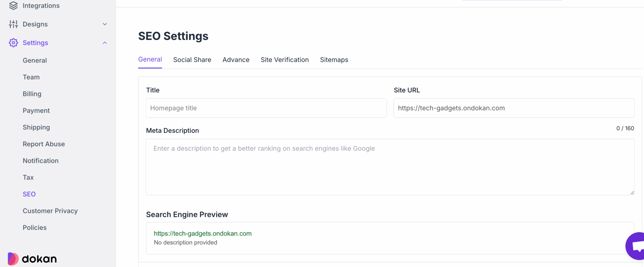Go to Tax settings
The height and width of the screenshot is (267, 644).
[28, 177]
